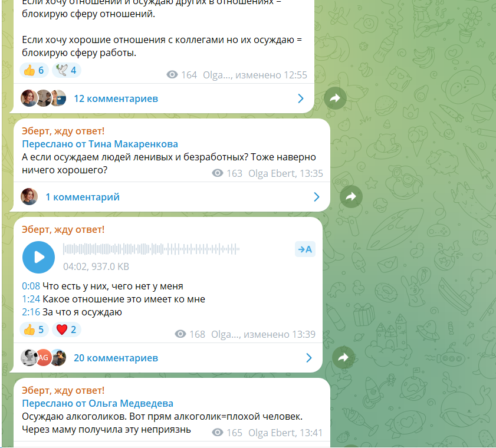The height and width of the screenshot is (448, 496).
Task: Expand comments via chevron on 12 комментариев row
Action: pos(301,98)
